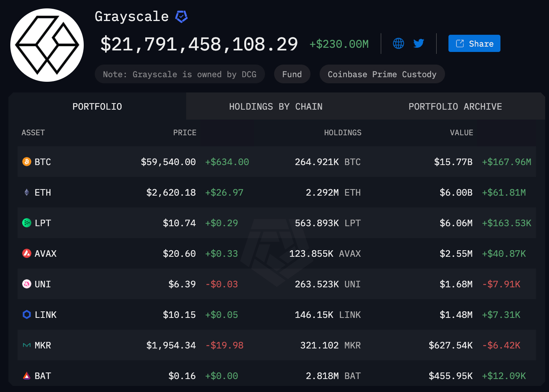Open the ETH asset link
The height and width of the screenshot is (392, 549).
tap(43, 193)
